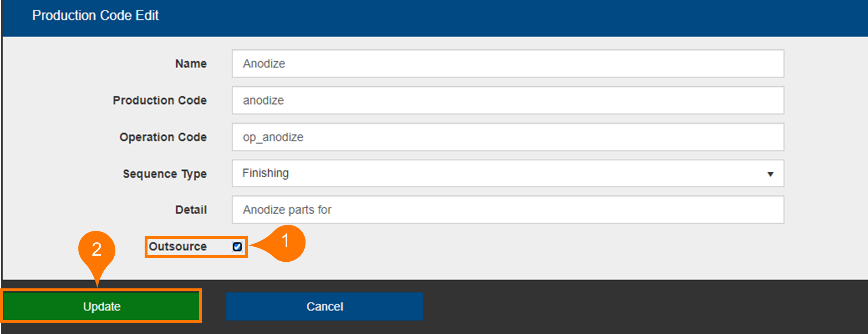This screenshot has height=334, width=868.
Task: Focus the Operation Code input field
Action: point(507,137)
